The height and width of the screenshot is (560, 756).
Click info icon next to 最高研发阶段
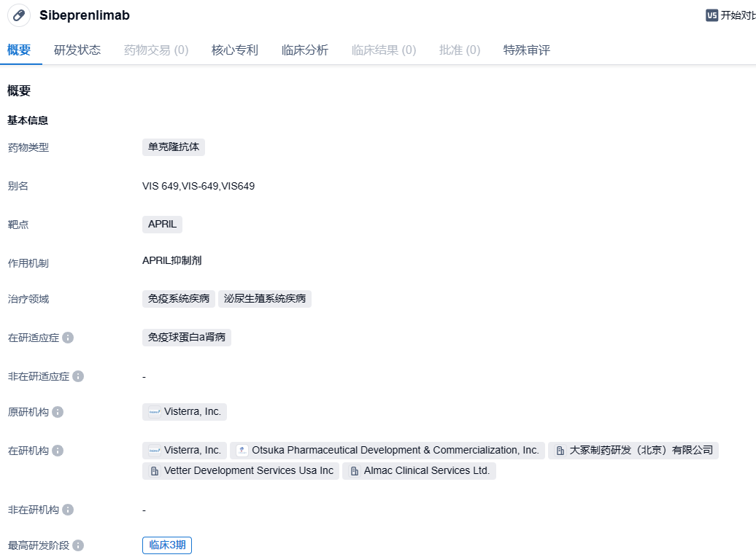(x=78, y=545)
